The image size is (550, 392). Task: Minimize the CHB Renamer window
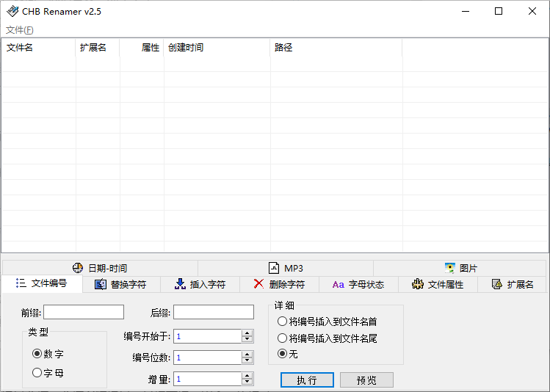[466, 11]
